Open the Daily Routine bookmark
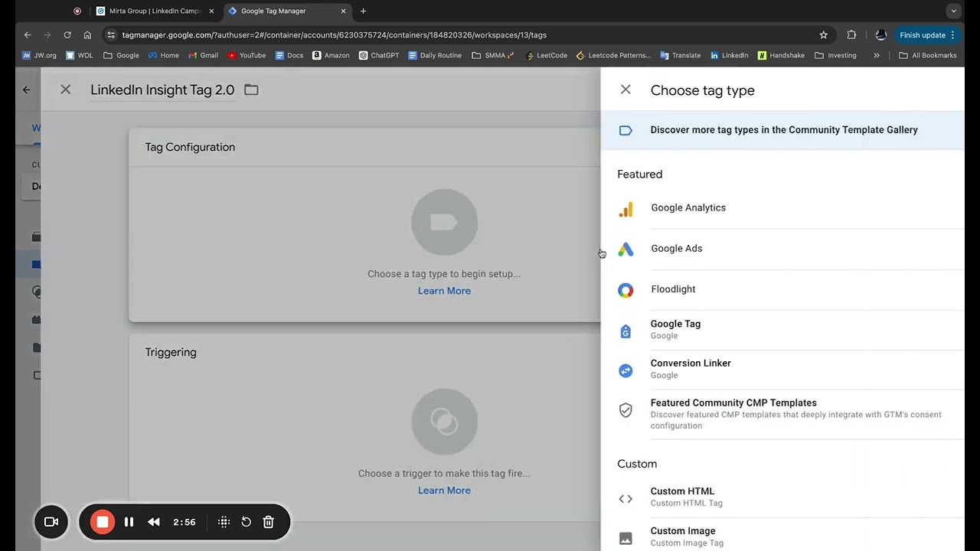The height and width of the screenshot is (551, 980). [x=435, y=56]
